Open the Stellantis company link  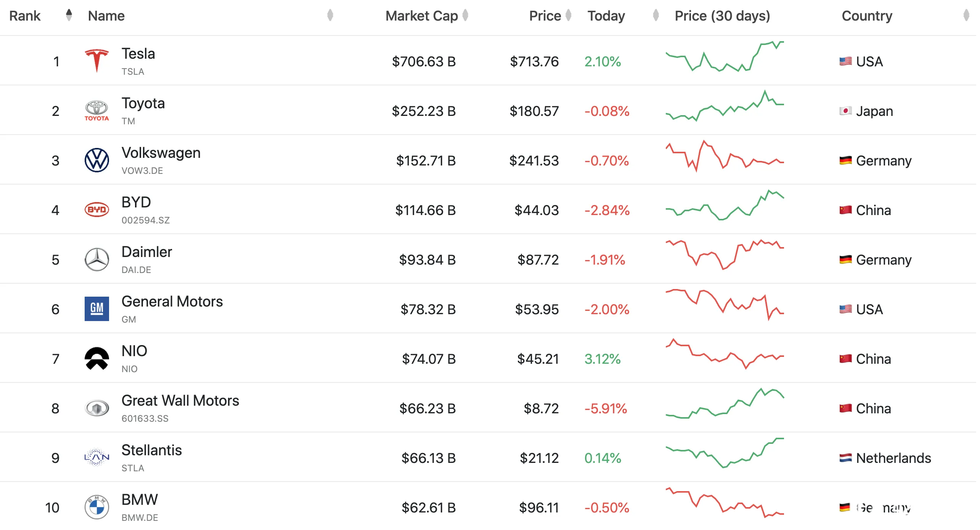click(152, 450)
